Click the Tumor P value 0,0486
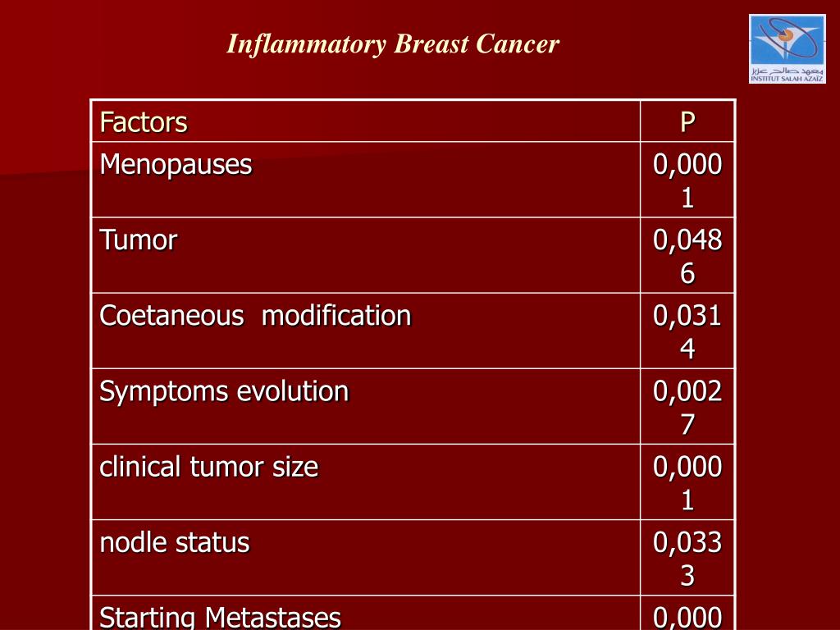The width and height of the screenshot is (840, 630). (687, 256)
